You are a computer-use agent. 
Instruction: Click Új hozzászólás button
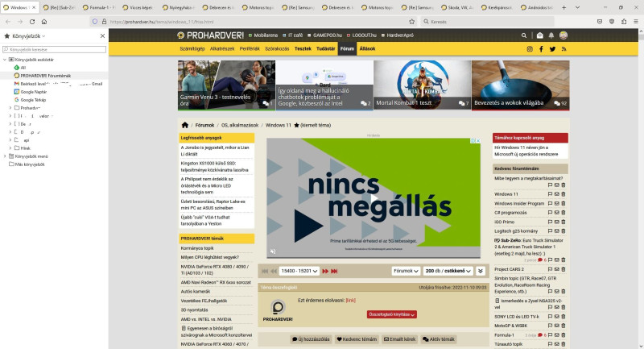click(311, 339)
